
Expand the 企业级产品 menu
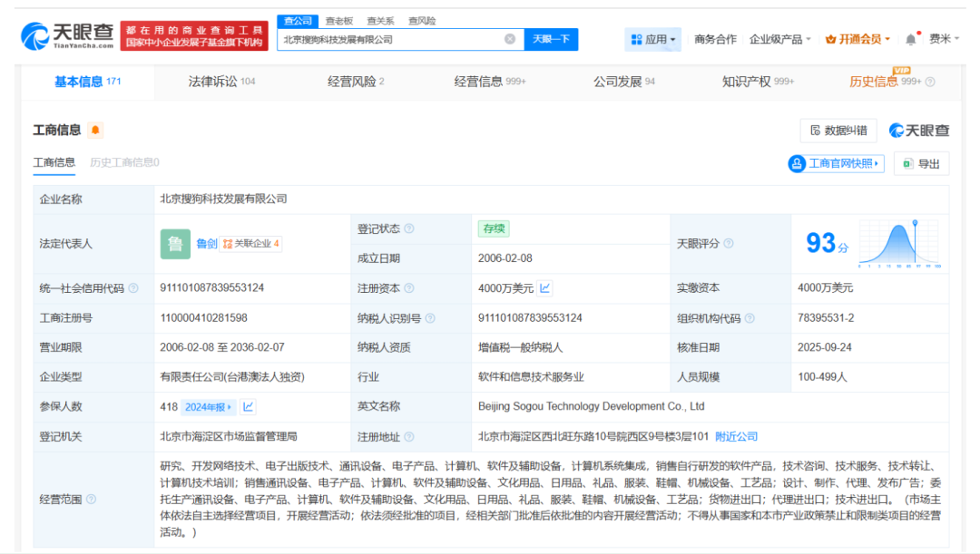click(x=780, y=39)
